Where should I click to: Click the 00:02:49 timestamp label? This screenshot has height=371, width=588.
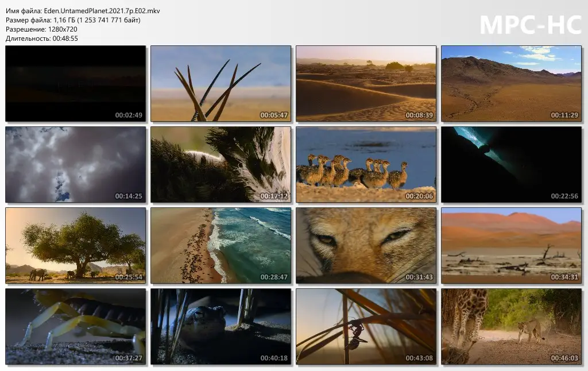click(x=129, y=115)
